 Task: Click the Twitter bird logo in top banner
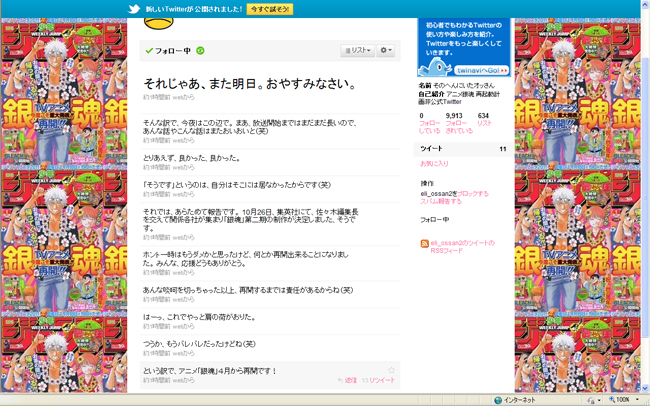(134, 9)
